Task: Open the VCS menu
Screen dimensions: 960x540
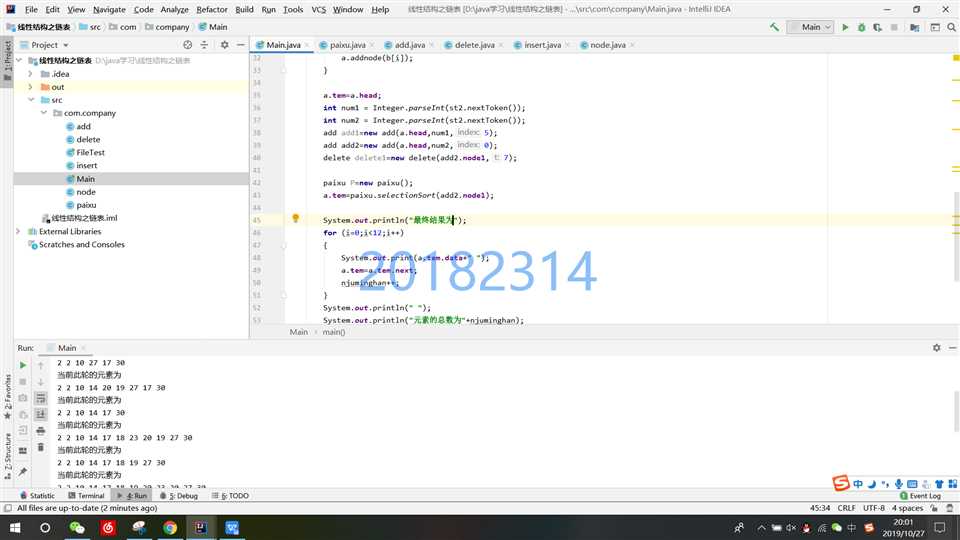Action: coord(318,9)
